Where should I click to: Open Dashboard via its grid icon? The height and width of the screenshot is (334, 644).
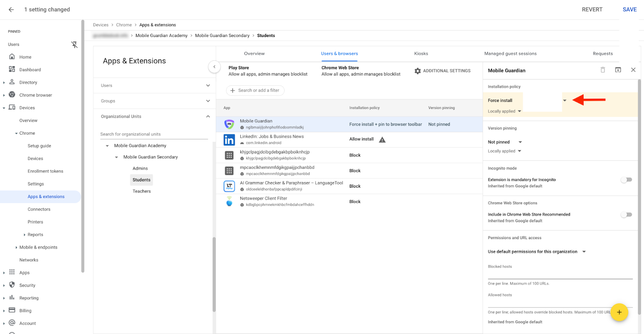(x=12, y=70)
